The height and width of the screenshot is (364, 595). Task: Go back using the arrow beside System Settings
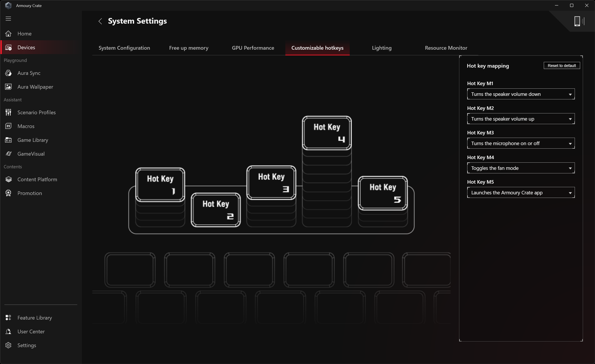tap(100, 21)
